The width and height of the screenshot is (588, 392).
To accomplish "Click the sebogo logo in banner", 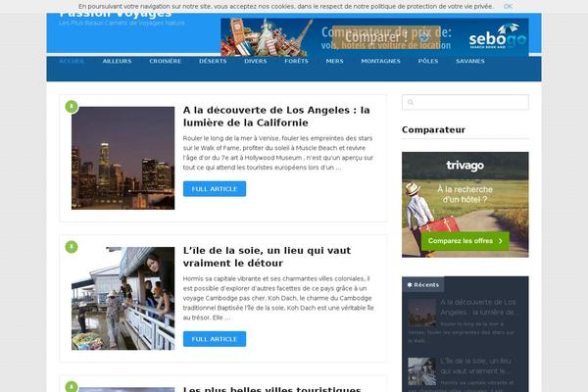I will (498, 37).
